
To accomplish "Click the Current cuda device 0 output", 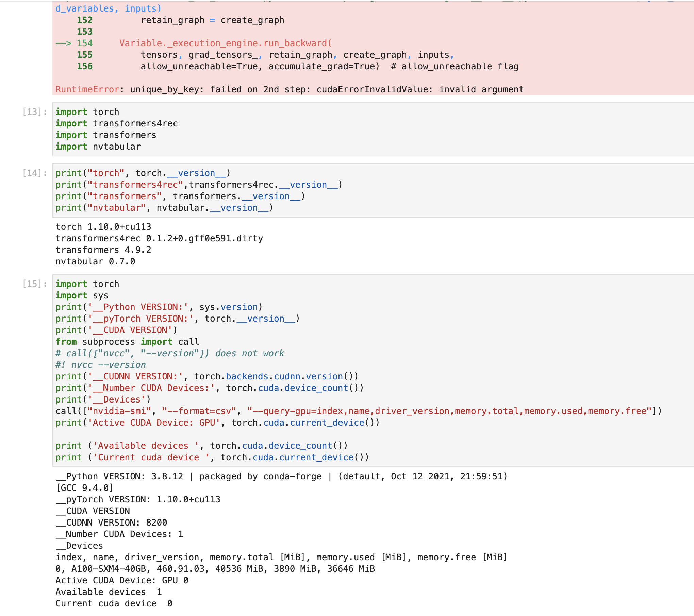I will [114, 603].
